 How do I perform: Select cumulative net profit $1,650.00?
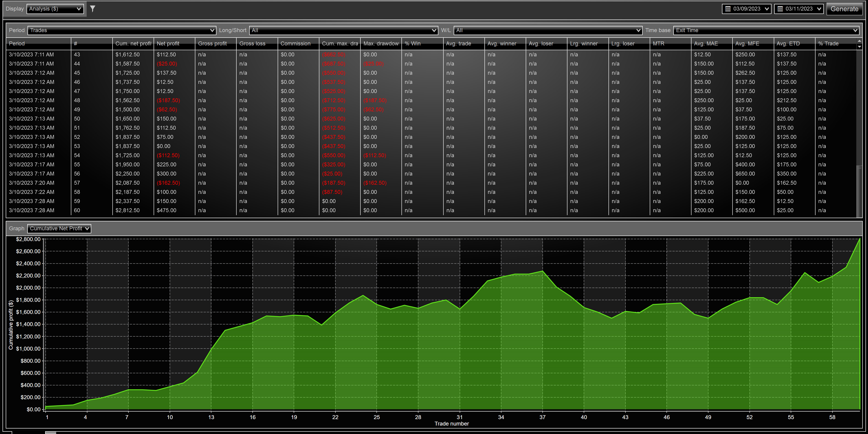133,118
